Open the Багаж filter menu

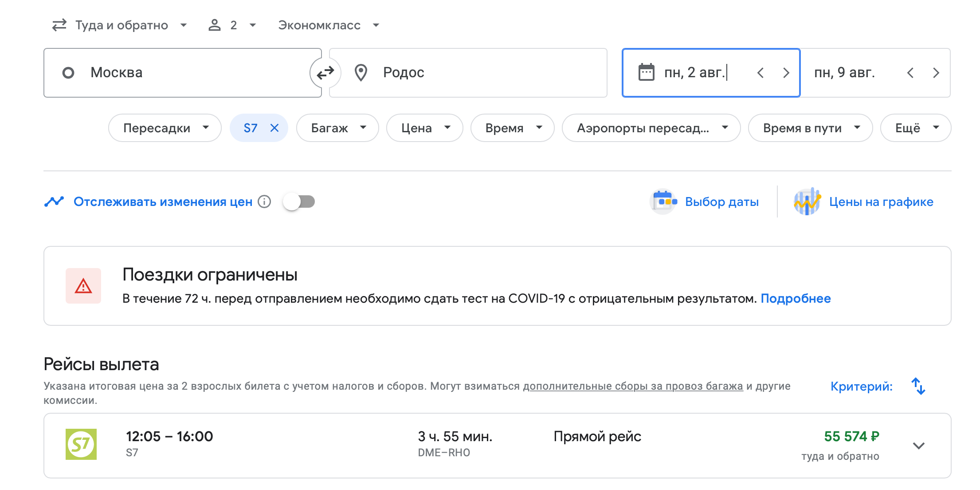click(x=337, y=128)
